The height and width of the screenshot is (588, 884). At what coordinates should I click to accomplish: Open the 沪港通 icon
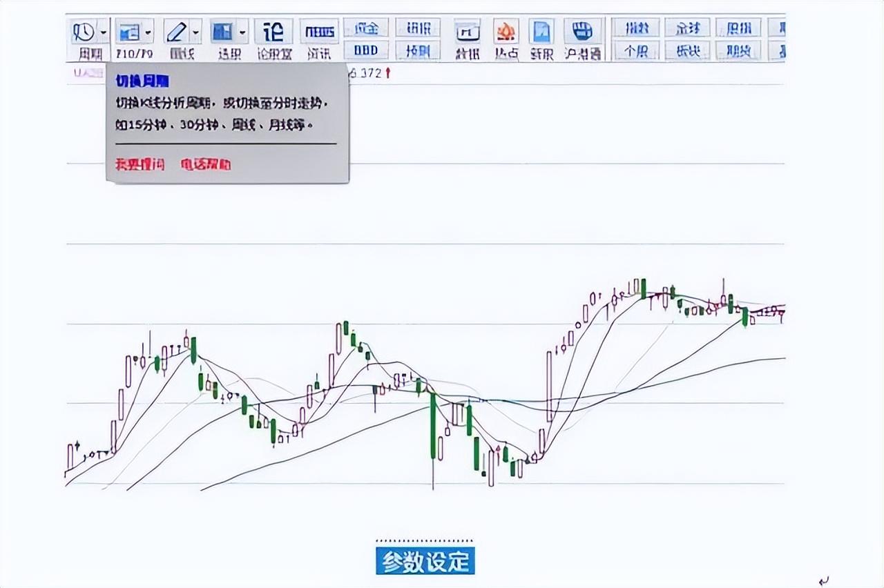pyautogui.click(x=583, y=32)
